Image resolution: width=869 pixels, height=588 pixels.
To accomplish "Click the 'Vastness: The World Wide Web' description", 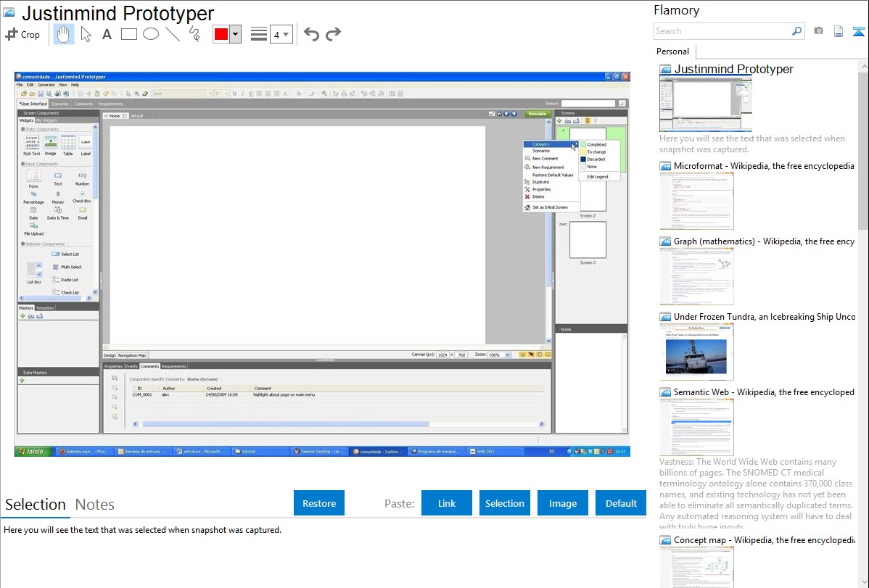I will point(756,494).
